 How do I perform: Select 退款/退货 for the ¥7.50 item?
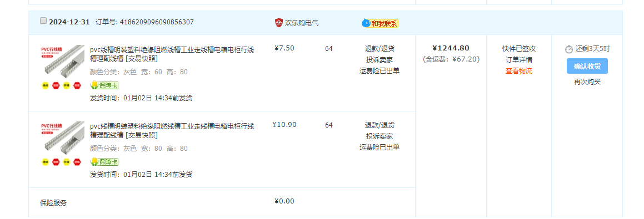pos(380,49)
